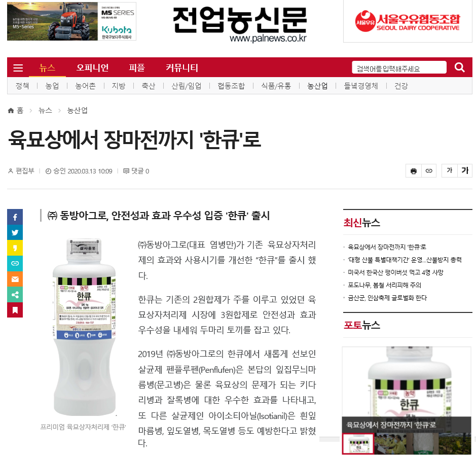Open the hamburger menu icon
Viewport: 476px width, 456px height.
18,68
